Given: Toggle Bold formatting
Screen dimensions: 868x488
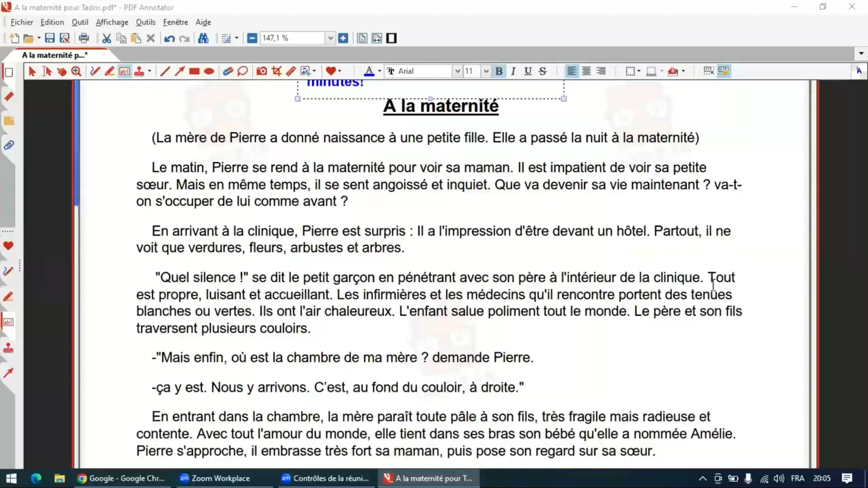Looking at the screenshot, I should point(499,71).
